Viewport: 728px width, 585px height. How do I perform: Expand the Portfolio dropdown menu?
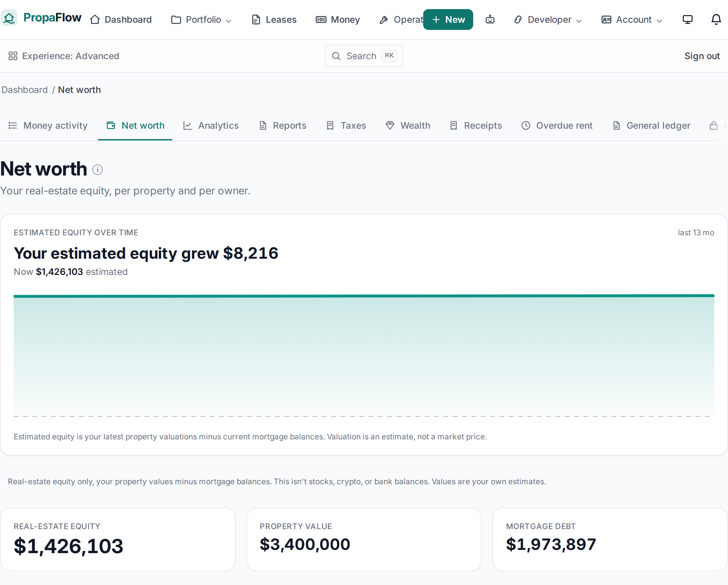[x=201, y=19]
